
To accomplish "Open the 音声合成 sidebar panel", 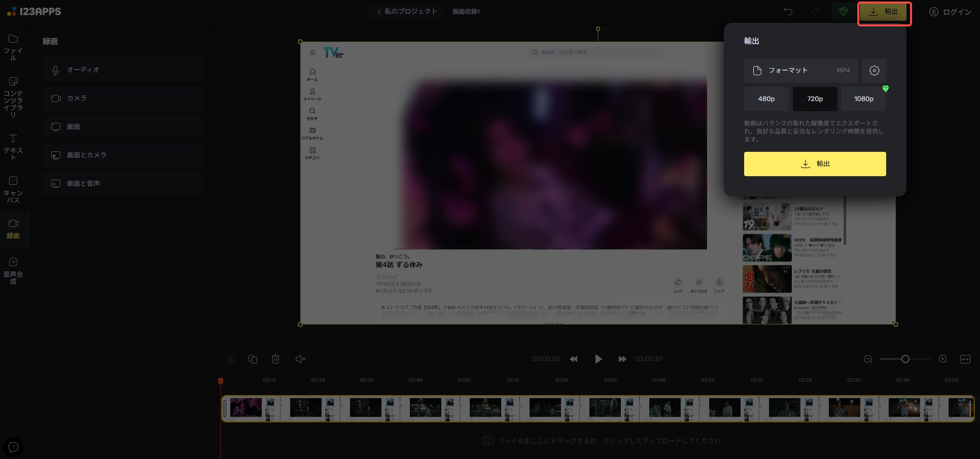I will 13,271.
